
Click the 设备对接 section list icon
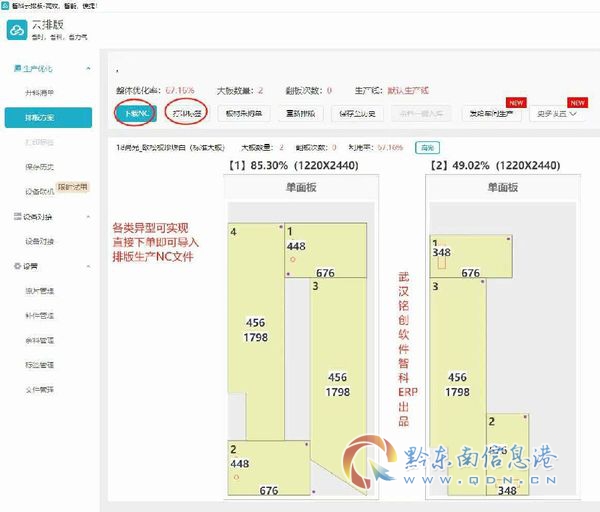tap(17, 217)
